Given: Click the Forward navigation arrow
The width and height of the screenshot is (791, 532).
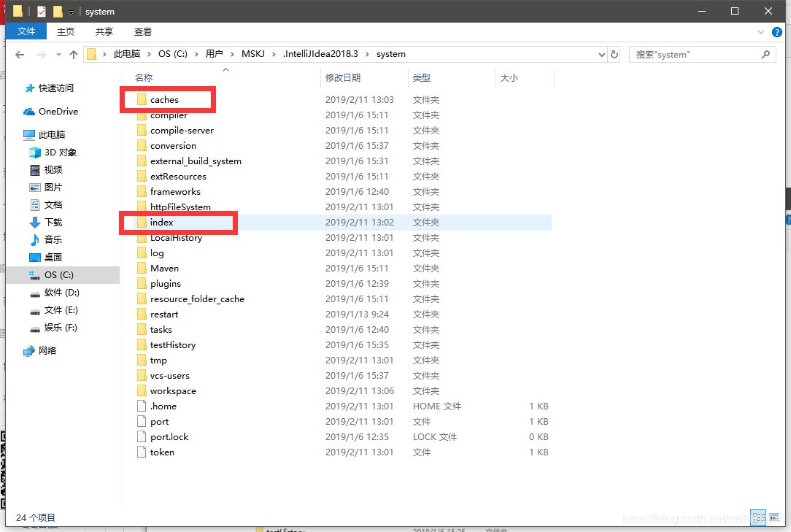Looking at the screenshot, I should (42, 55).
